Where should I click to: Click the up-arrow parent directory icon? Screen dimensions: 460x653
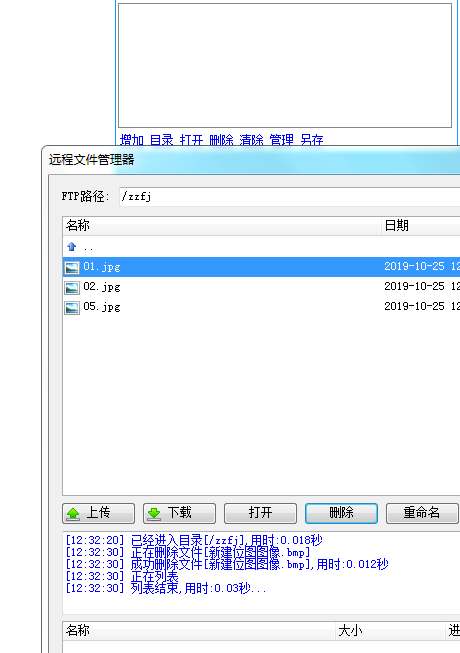(x=72, y=247)
